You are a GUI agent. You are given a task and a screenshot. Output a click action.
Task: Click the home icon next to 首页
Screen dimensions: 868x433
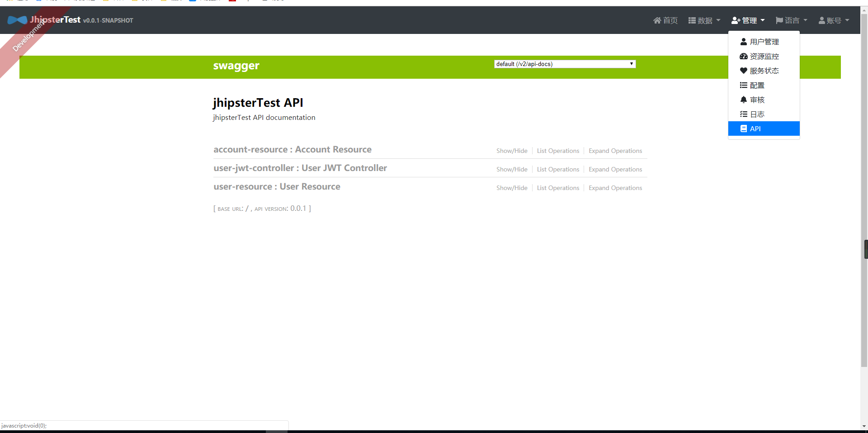[x=657, y=20]
